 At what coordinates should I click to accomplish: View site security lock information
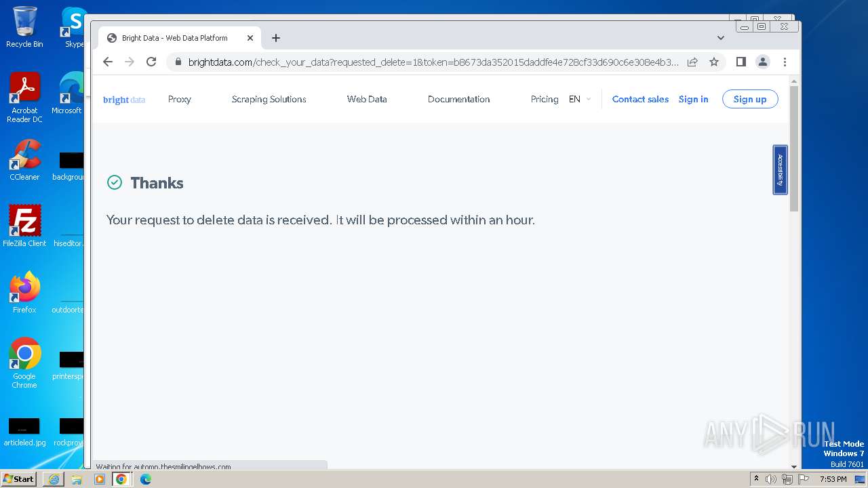pyautogui.click(x=178, y=62)
